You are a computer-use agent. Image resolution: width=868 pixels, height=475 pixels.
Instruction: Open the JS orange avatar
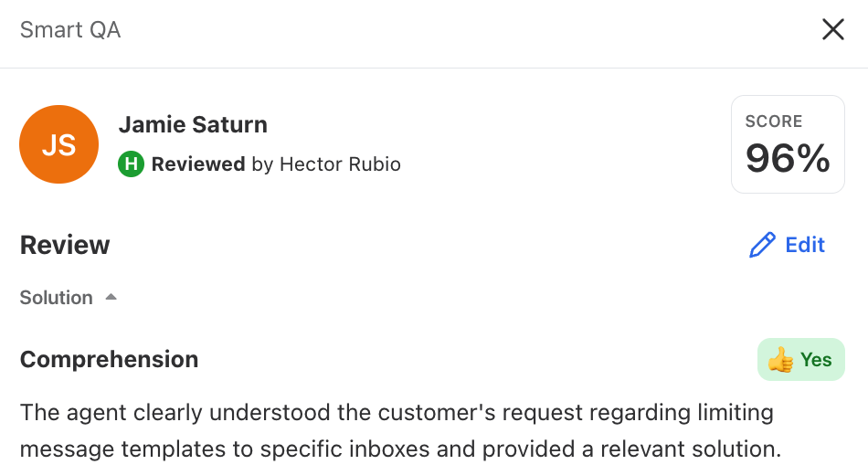click(58, 144)
